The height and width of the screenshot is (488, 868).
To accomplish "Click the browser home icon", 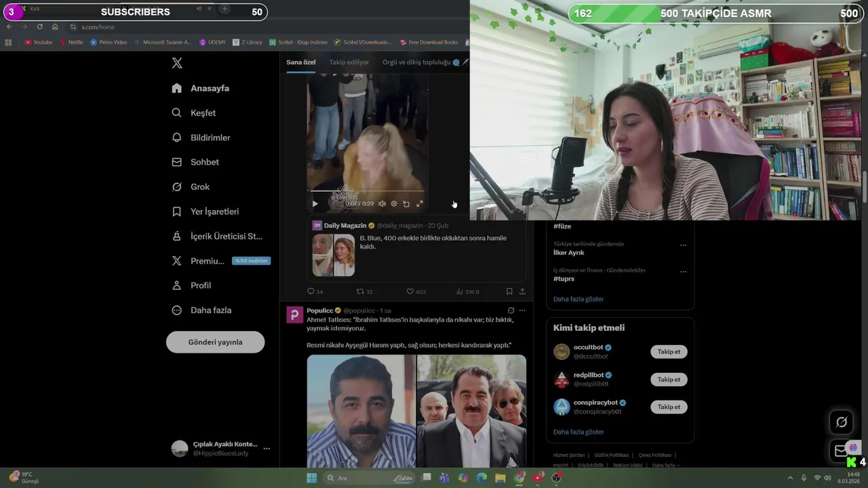I will click(x=55, y=26).
